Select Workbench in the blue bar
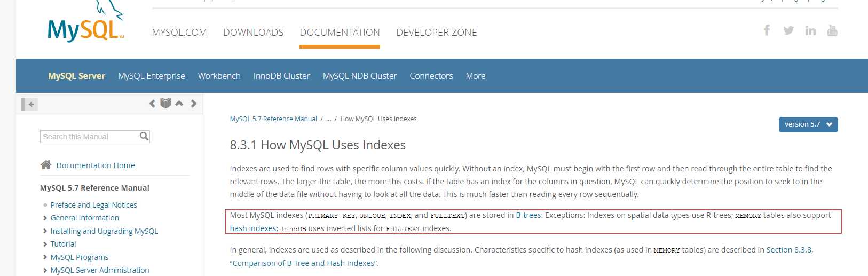The width and height of the screenshot is (868, 276). click(x=219, y=76)
